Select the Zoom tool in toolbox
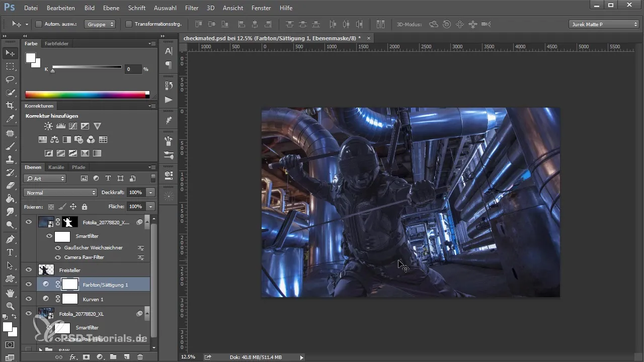 click(10, 306)
